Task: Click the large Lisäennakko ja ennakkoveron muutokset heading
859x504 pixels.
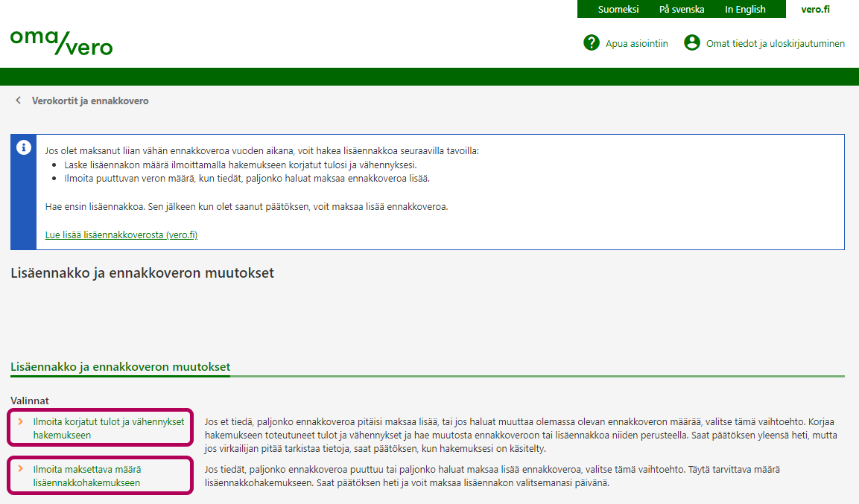Action: click(142, 273)
